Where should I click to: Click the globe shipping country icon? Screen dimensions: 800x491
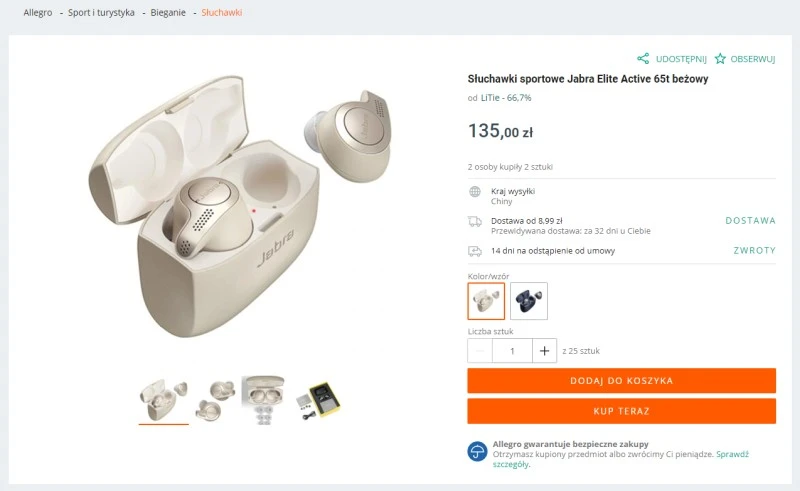pos(475,191)
